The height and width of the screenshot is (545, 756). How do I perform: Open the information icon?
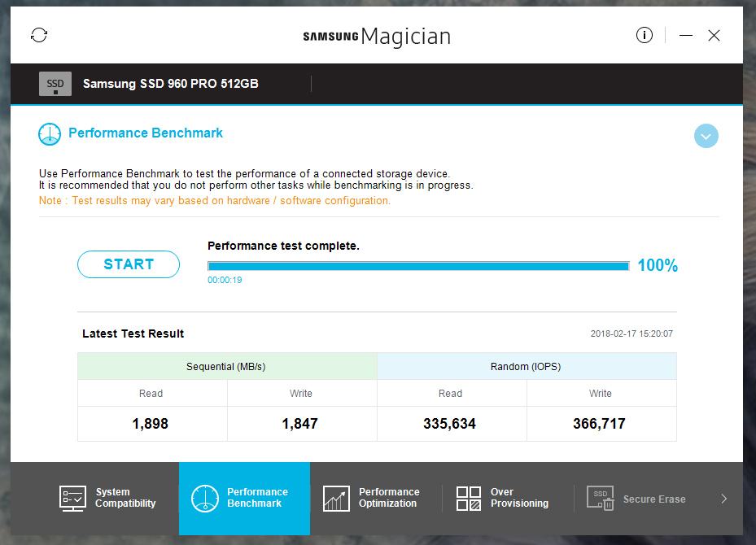tap(645, 35)
